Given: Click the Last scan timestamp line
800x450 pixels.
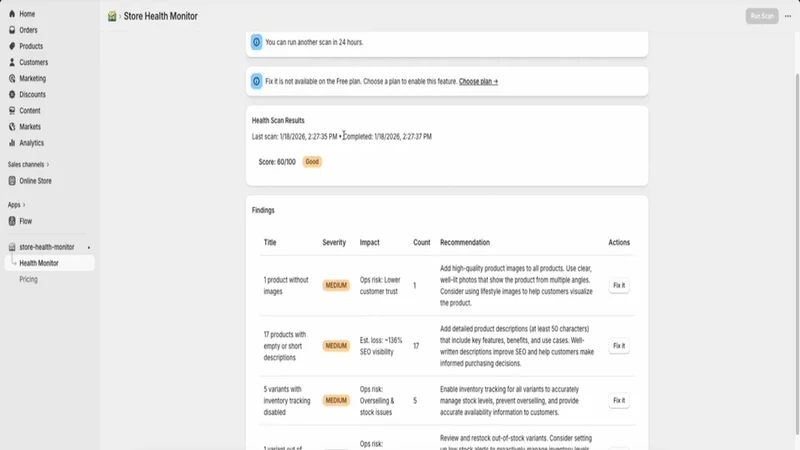Looking at the screenshot, I should (342, 136).
